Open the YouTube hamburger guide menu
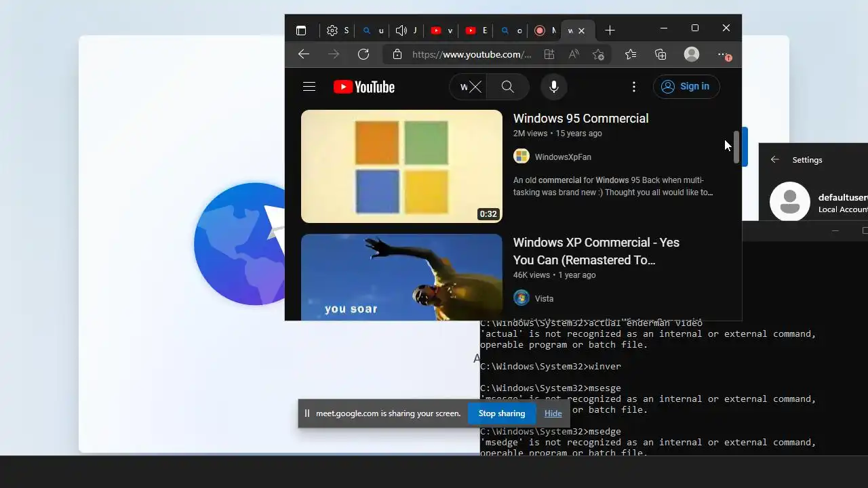Screen dimensions: 868x488 pos(309,87)
